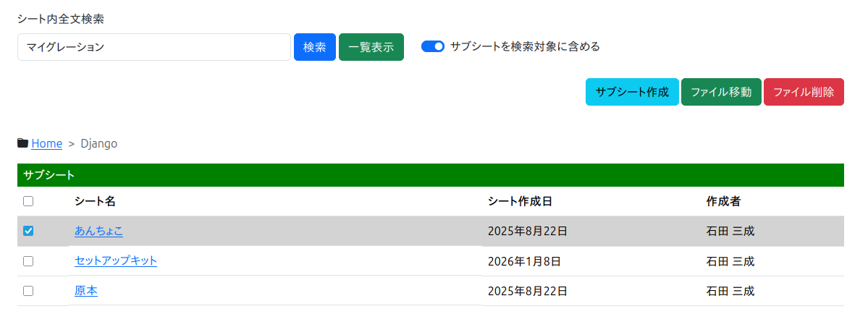Check the セットアップキット row checkbox
Image resolution: width=868 pixels, height=322 pixels.
point(28,261)
